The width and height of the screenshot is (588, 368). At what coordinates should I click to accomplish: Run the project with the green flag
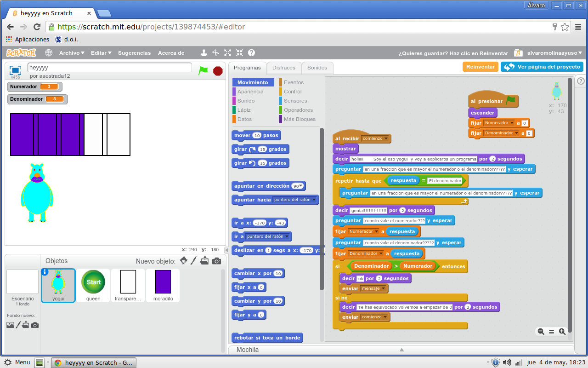(x=204, y=71)
